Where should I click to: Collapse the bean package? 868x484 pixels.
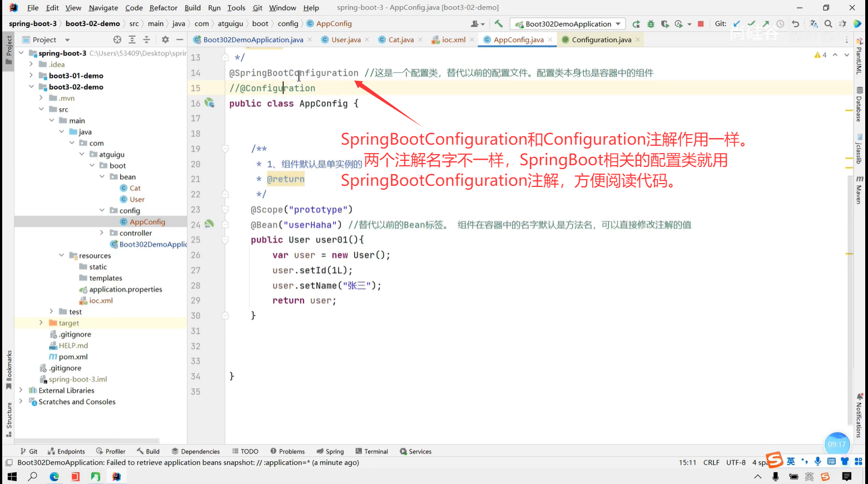click(102, 177)
